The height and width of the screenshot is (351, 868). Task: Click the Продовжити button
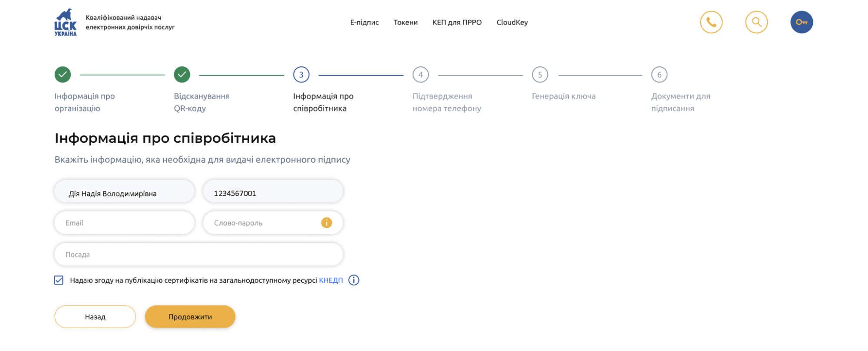[x=190, y=317]
